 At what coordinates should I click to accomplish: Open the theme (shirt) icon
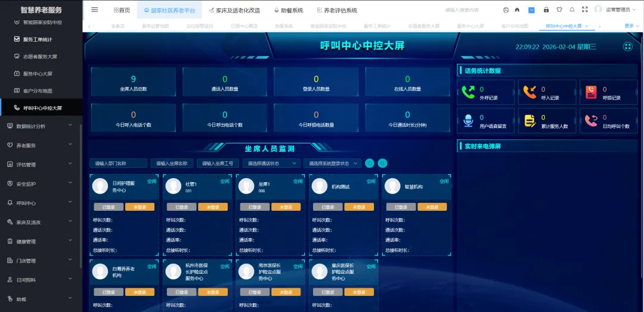(x=559, y=10)
